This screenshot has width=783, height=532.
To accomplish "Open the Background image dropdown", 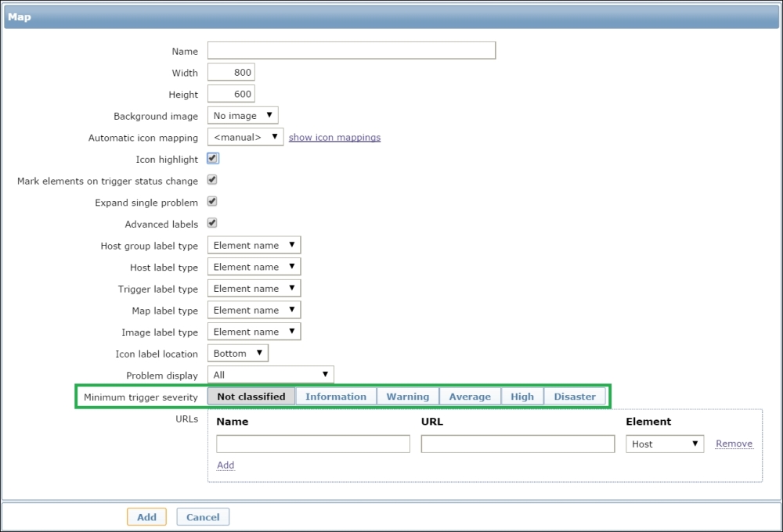I will pos(243,116).
